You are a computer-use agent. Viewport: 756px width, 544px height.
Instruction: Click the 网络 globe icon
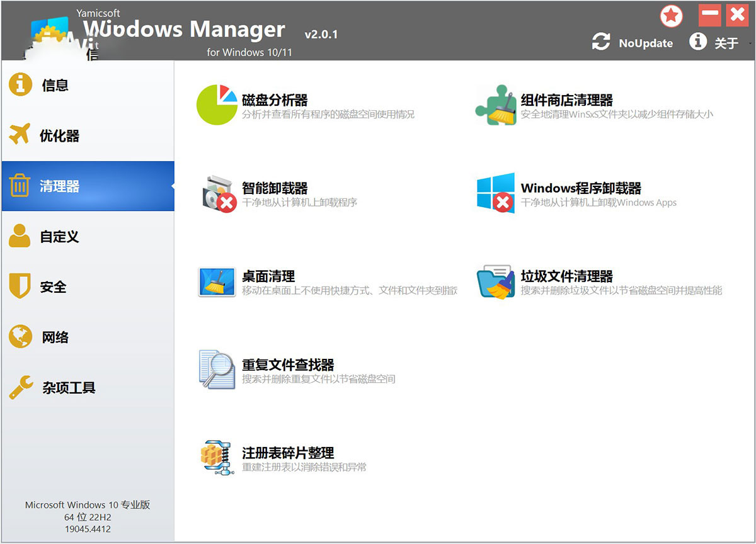tap(20, 337)
